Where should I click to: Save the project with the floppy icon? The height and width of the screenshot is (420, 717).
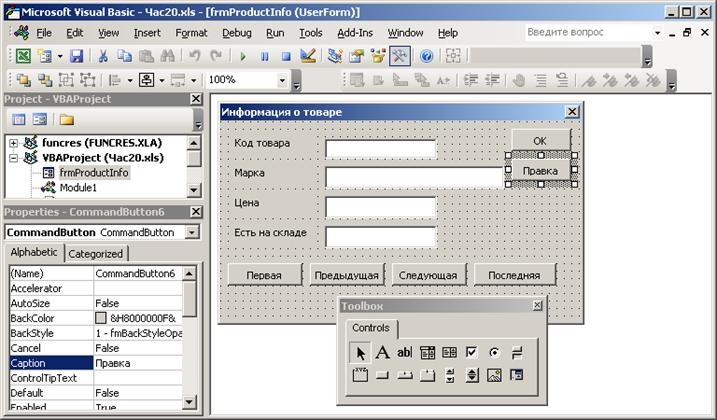tap(76, 56)
